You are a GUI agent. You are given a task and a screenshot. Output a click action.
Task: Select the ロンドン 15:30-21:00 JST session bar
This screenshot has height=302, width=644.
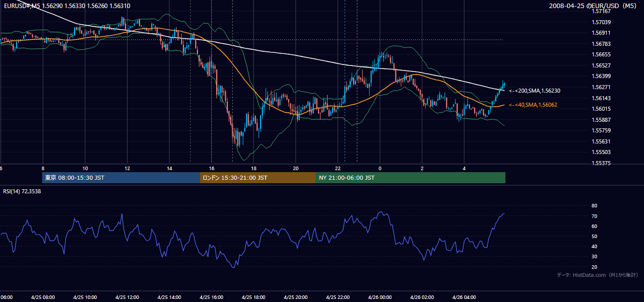point(258,178)
